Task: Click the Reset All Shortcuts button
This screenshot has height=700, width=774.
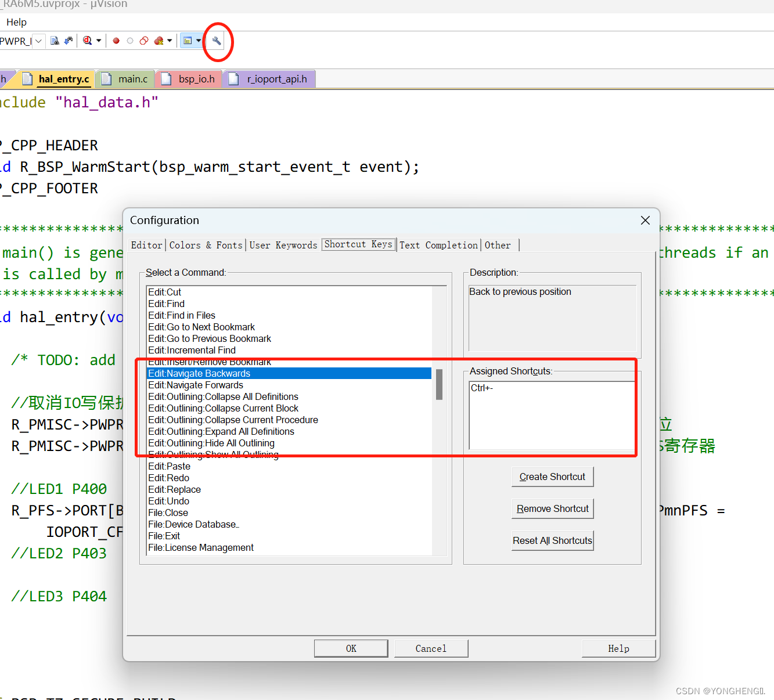Action: click(x=552, y=540)
